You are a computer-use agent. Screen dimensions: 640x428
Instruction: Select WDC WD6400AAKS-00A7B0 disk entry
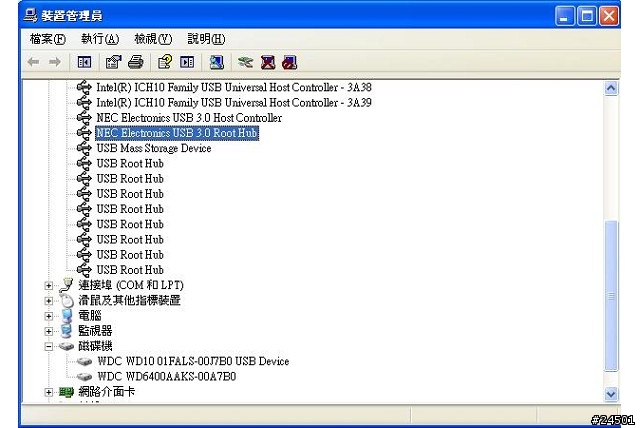tap(167, 377)
